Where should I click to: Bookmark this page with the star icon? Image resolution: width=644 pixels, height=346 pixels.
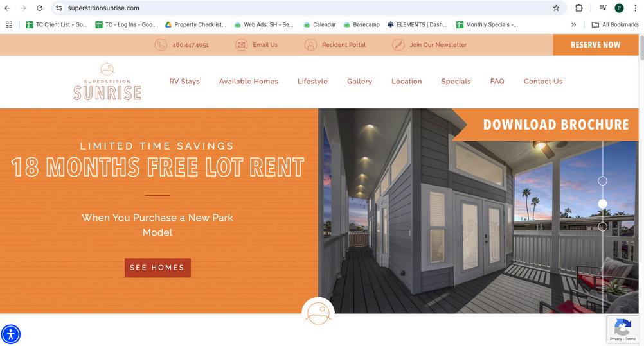[556, 8]
